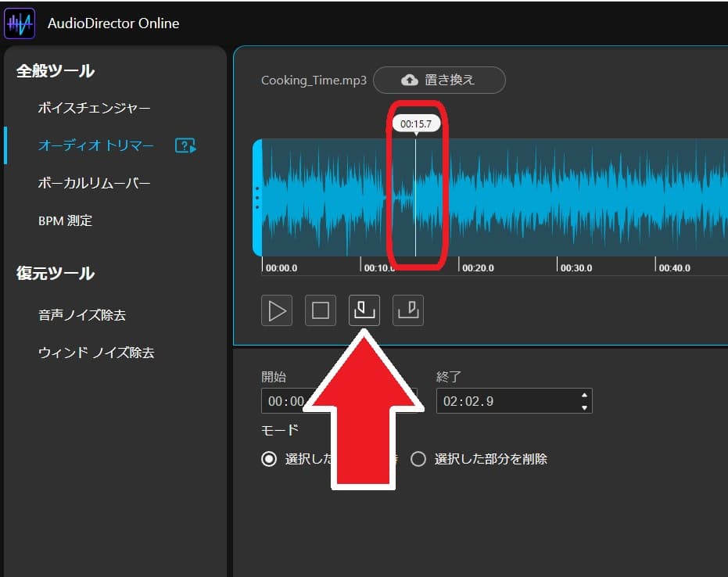Image resolution: width=728 pixels, height=577 pixels.
Task: Open the Audio Trimmer help tutorial icon
Action: tap(185, 145)
